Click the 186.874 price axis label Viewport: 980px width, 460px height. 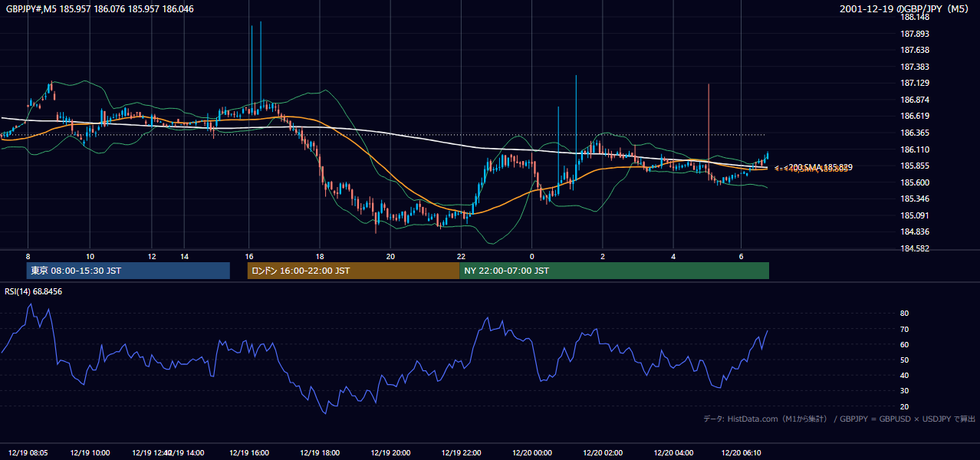tap(915, 100)
